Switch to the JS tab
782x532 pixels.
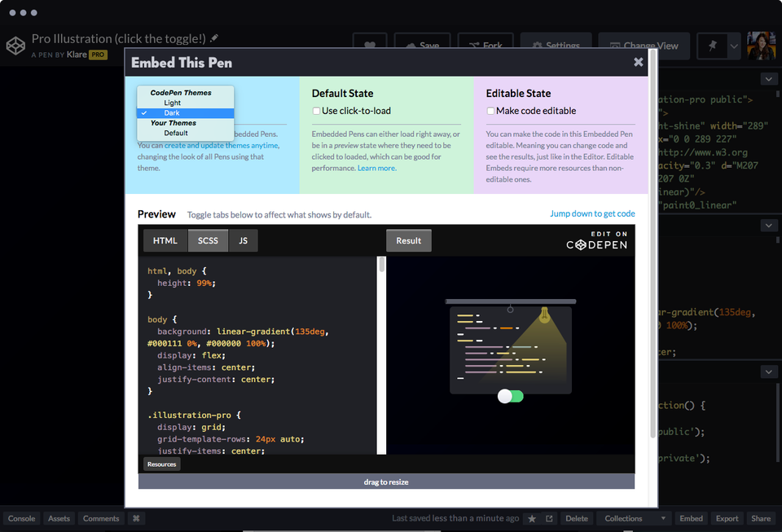click(x=242, y=240)
